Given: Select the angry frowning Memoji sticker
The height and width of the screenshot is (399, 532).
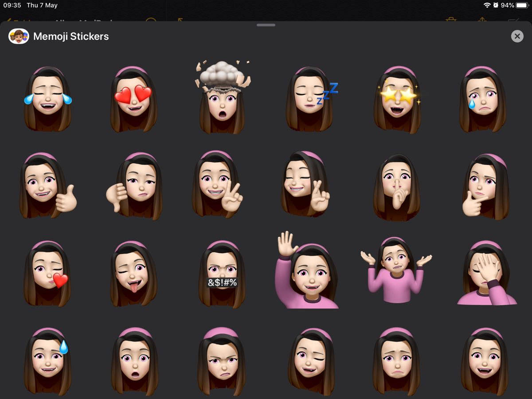Looking at the screenshot, I should click(x=222, y=361).
